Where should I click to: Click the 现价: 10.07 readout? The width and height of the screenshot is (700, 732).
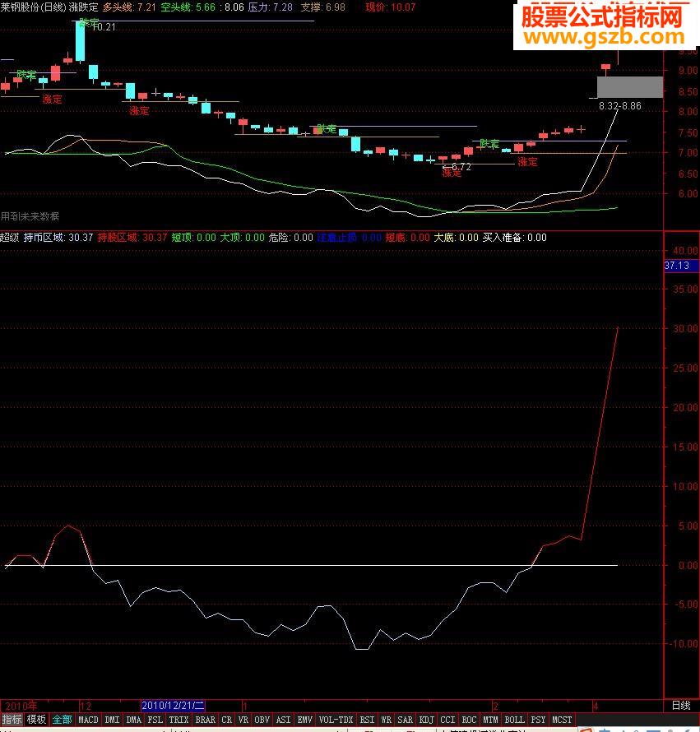391,7
